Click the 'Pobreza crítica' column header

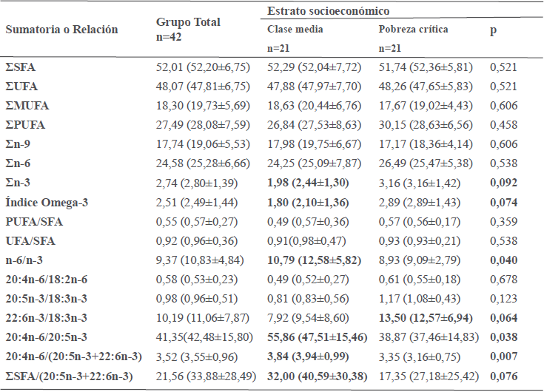(413, 30)
